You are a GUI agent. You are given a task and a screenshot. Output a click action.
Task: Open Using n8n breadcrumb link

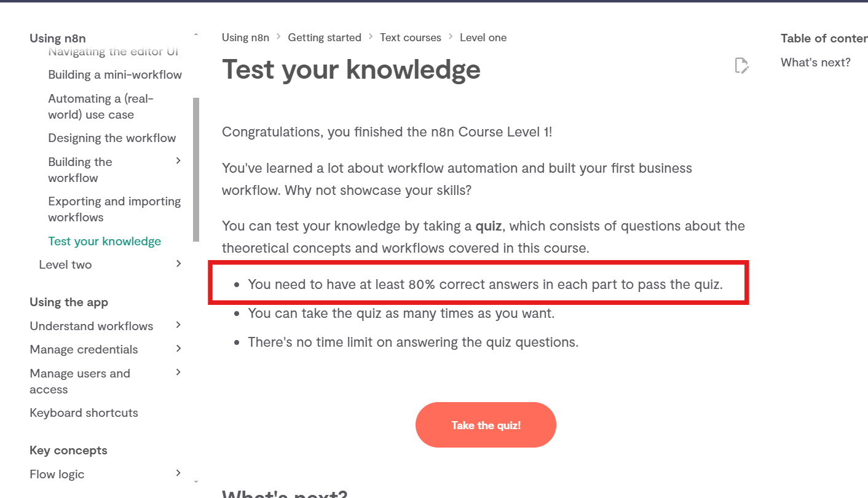[x=245, y=38]
